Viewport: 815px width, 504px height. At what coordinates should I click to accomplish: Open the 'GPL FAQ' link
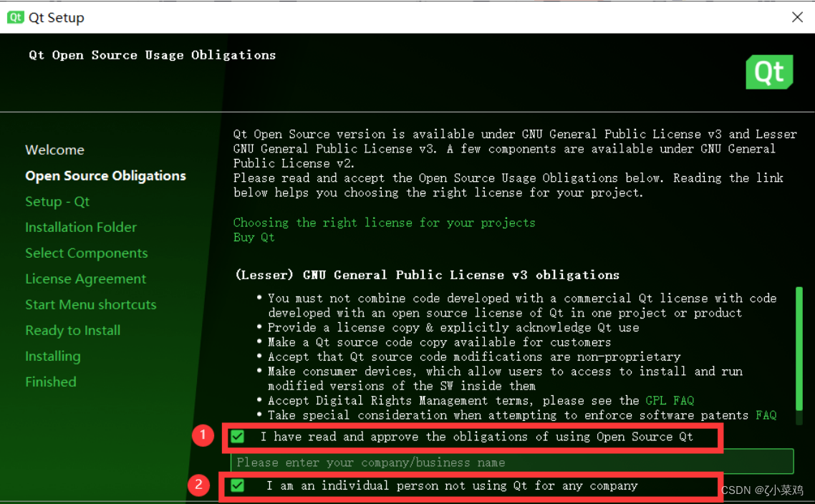click(x=670, y=401)
